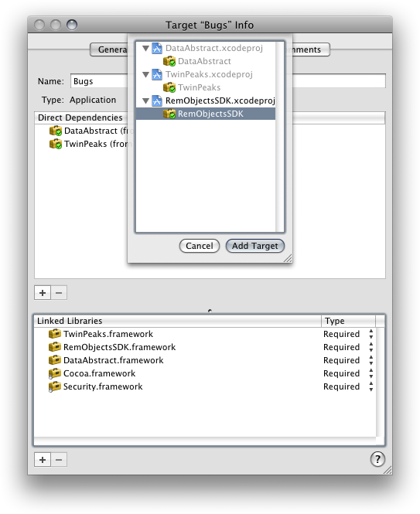Cancel the add target sheet
This screenshot has width=420, height=514.
tap(200, 246)
